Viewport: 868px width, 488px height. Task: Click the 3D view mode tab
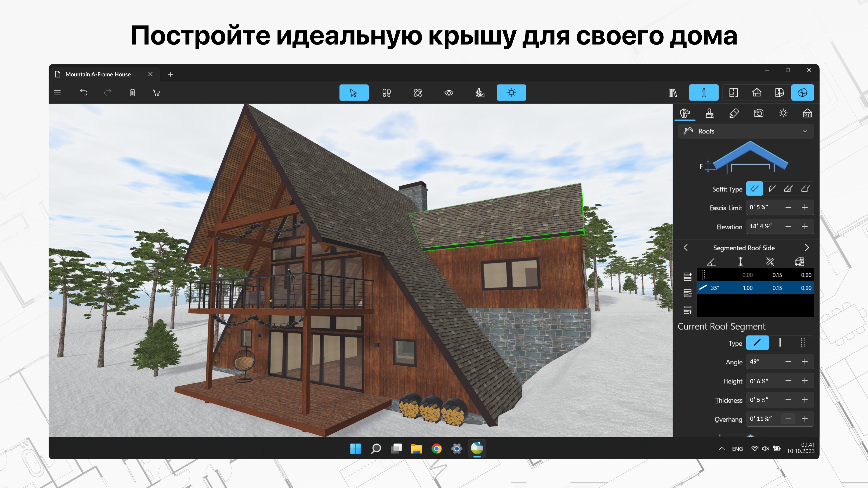pos(805,92)
